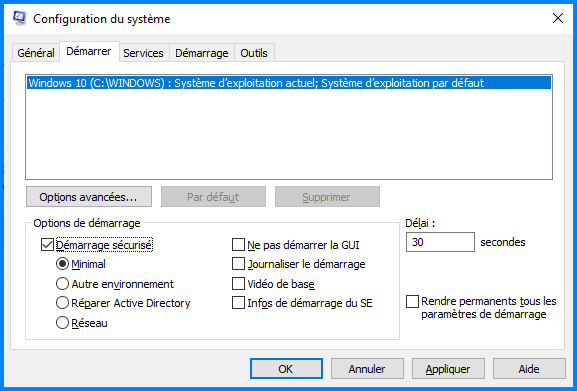Close the Configuration du système dialog

click(558, 18)
